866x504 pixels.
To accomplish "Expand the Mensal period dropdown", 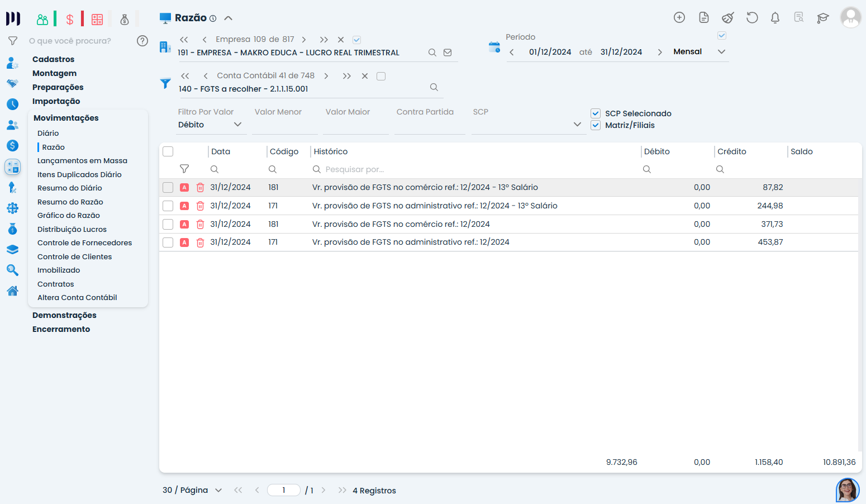I will pos(721,52).
